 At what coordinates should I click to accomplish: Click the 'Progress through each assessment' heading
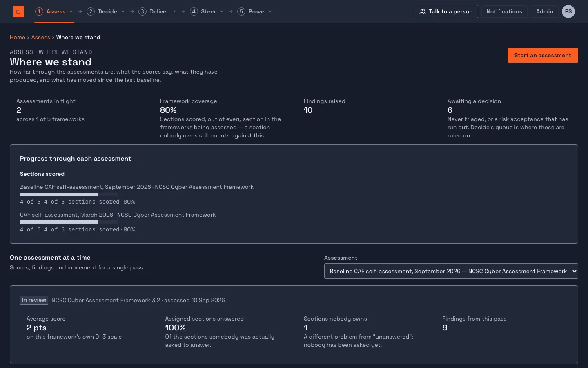point(76,159)
